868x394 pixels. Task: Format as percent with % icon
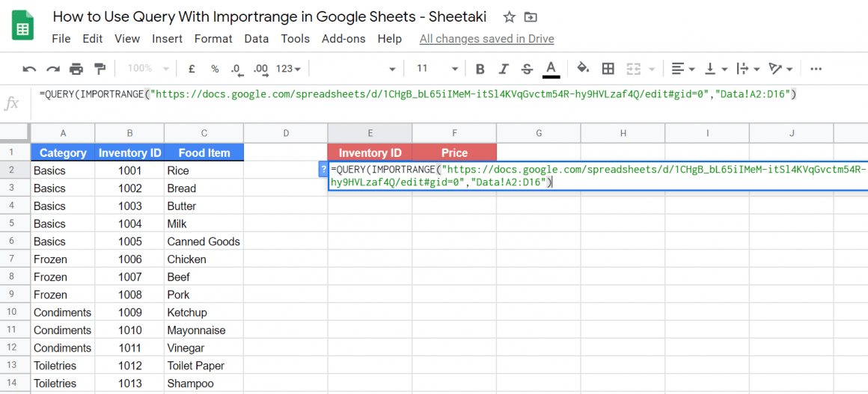(x=215, y=70)
